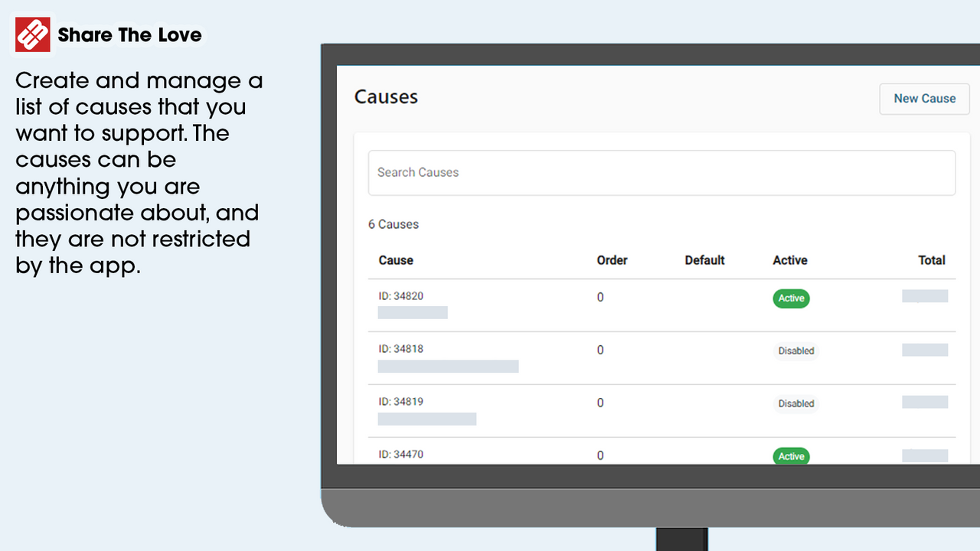This screenshot has width=980, height=551.
Task: Sort causes by the Total column
Action: 931,260
